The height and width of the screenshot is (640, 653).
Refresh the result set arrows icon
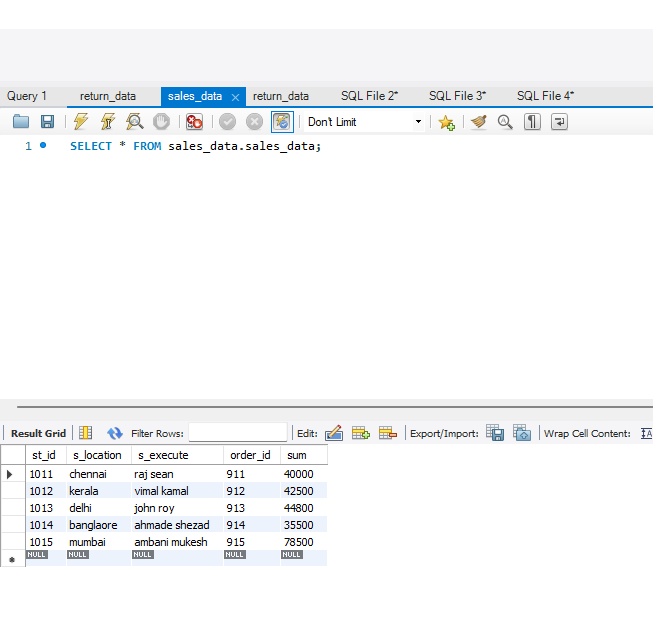coord(115,433)
